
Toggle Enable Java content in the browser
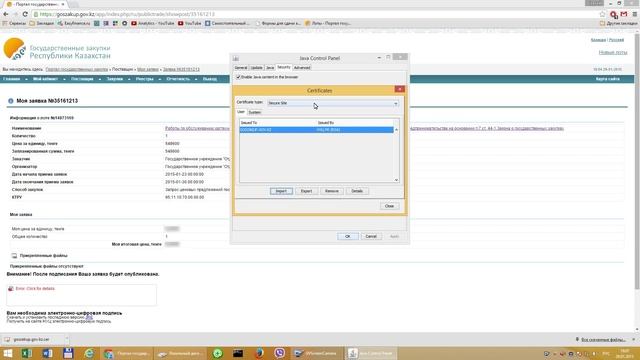(x=239, y=77)
